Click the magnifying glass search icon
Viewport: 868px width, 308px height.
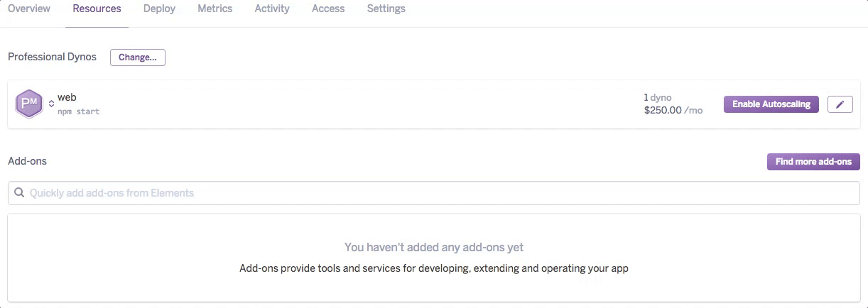pyautogui.click(x=19, y=192)
